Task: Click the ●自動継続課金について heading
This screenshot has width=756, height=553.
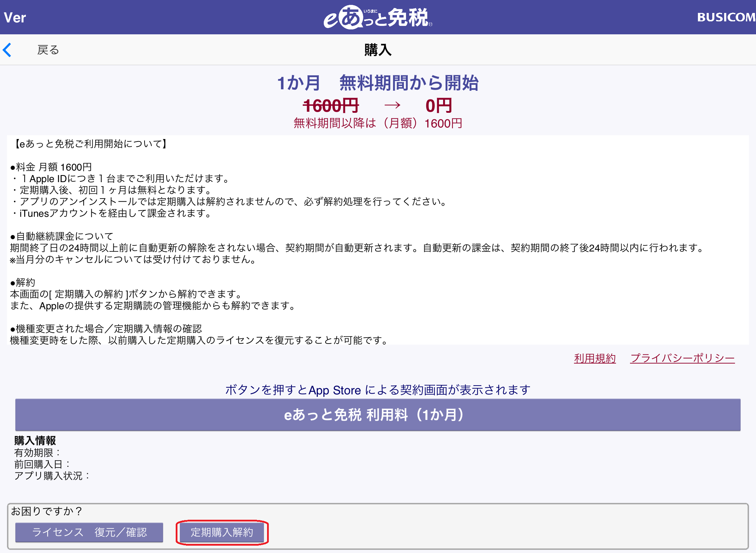Action: click(x=62, y=236)
